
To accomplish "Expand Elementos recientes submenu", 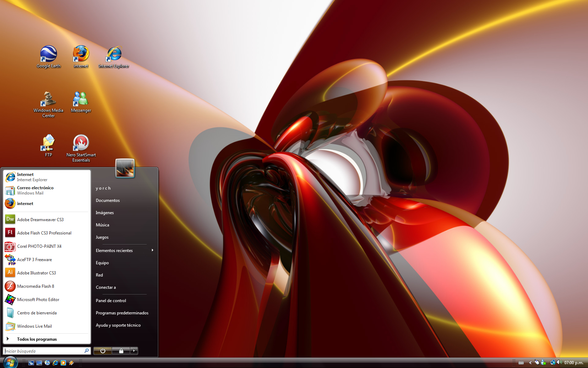I will tap(124, 250).
